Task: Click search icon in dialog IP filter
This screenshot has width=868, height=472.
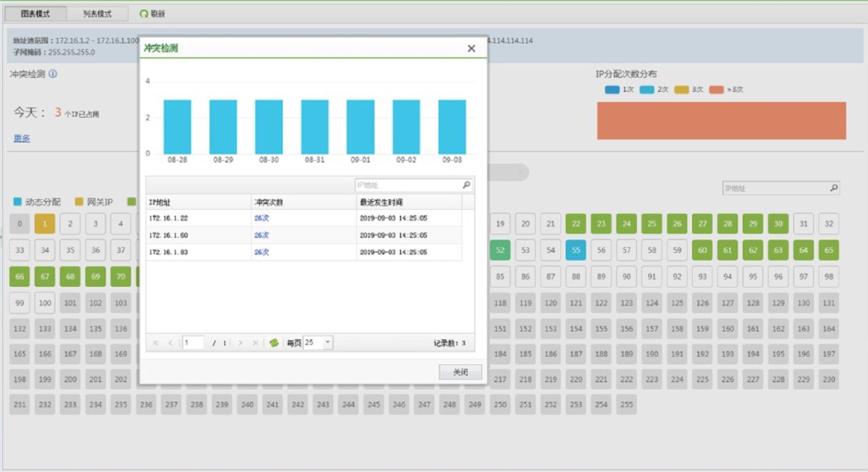Action: click(x=466, y=185)
